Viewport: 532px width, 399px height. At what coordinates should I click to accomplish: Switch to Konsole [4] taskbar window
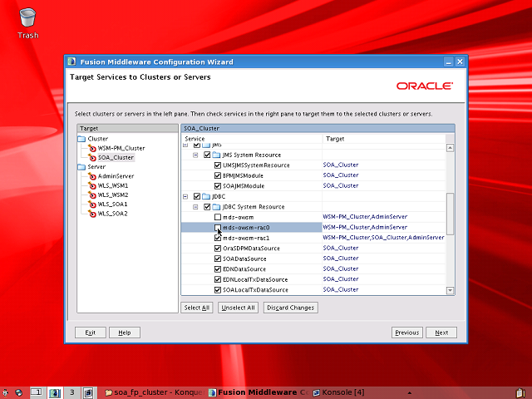339,392
